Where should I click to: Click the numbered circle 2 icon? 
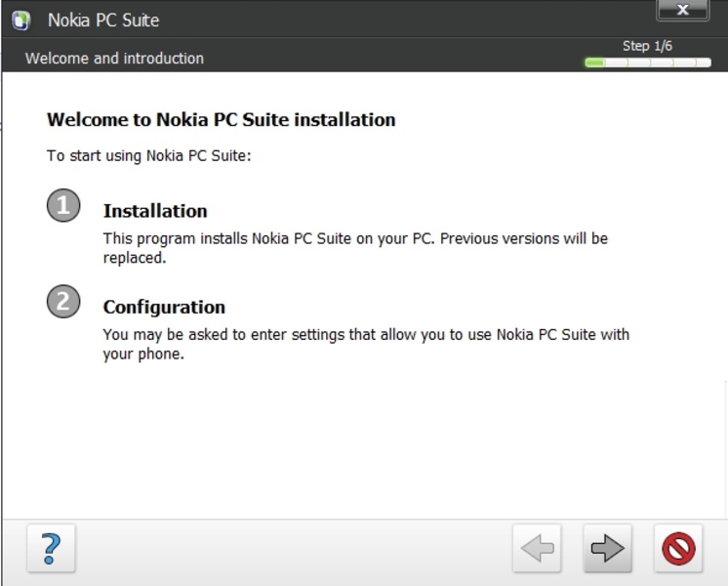[63, 302]
